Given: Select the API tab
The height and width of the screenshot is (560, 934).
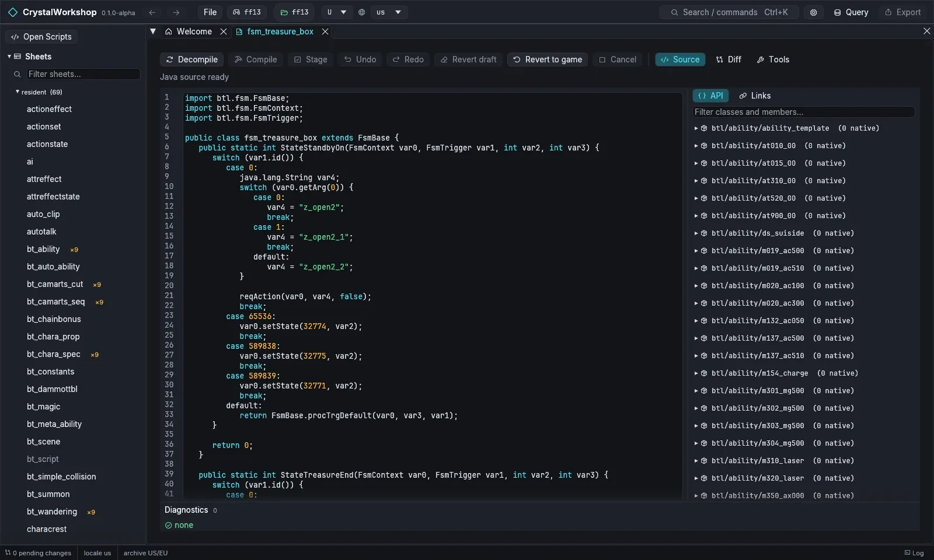Looking at the screenshot, I should (x=710, y=96).
